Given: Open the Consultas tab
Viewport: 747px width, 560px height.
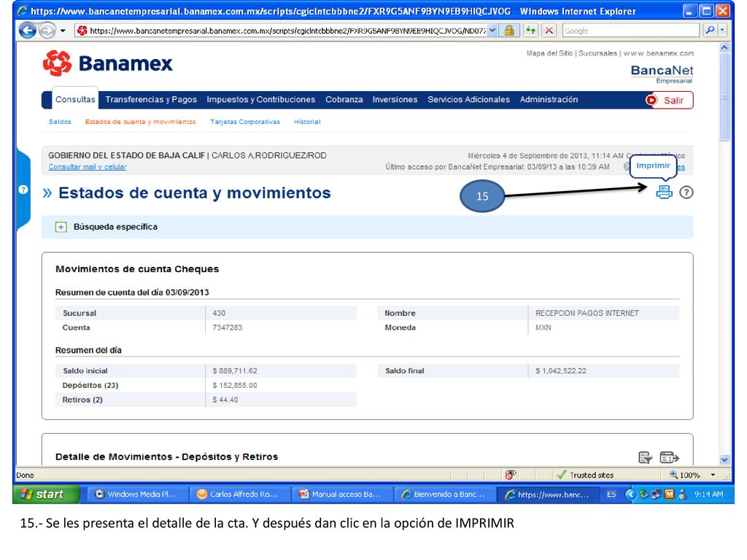Looking at the screenshot, I should (x=75, y=99).
